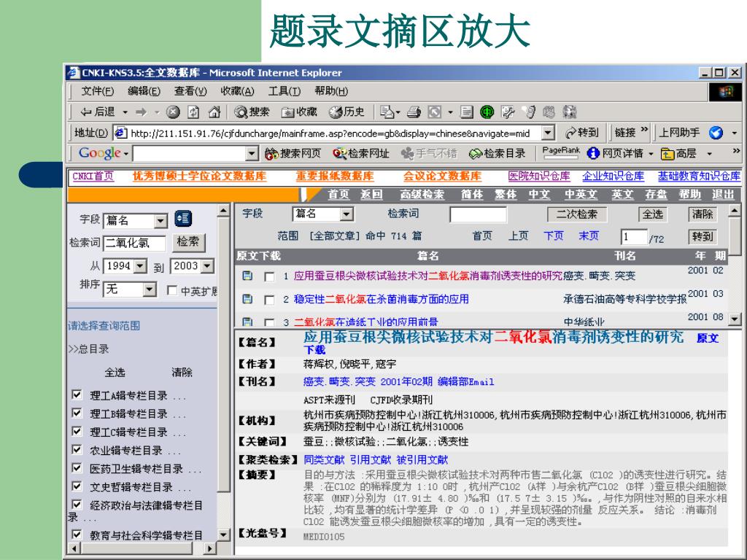Screen dimensions: 747x560
Task: Uncheck 农业辑专栏目录
Action: [x=76, y=449]
